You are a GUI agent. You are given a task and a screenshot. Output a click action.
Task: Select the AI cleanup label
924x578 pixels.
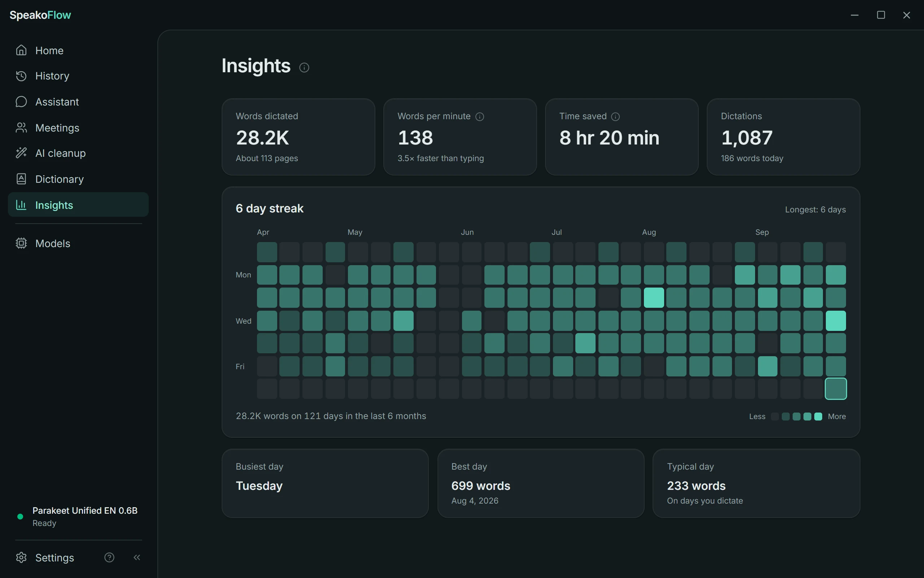click(x=61, y=153)
